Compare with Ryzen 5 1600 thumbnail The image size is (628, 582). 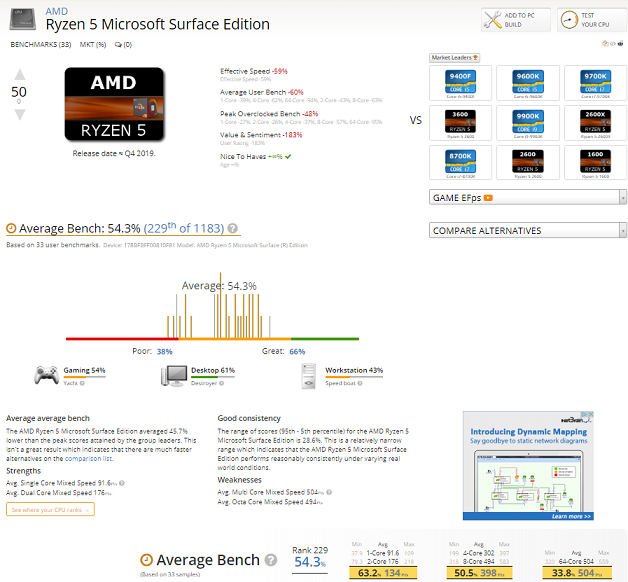coord(595,163)
